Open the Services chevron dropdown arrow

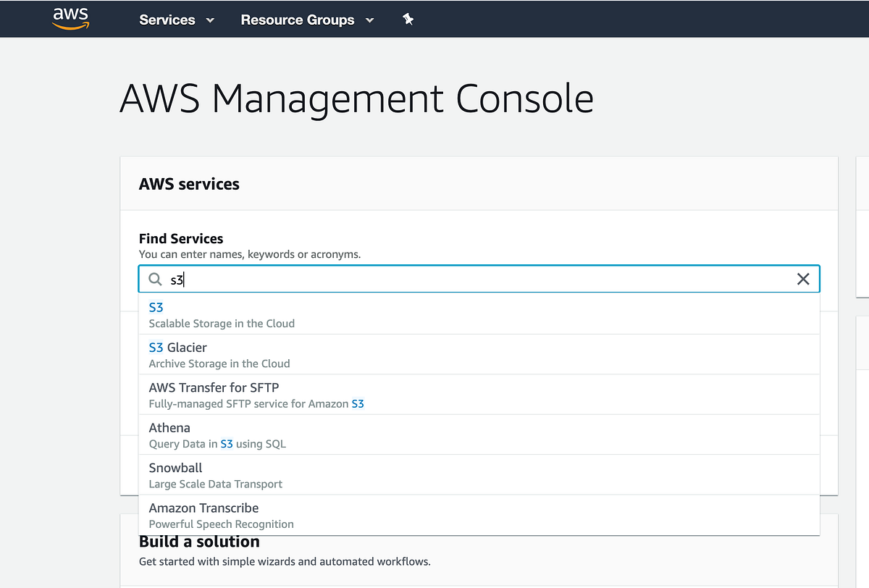tap(209, 21)
